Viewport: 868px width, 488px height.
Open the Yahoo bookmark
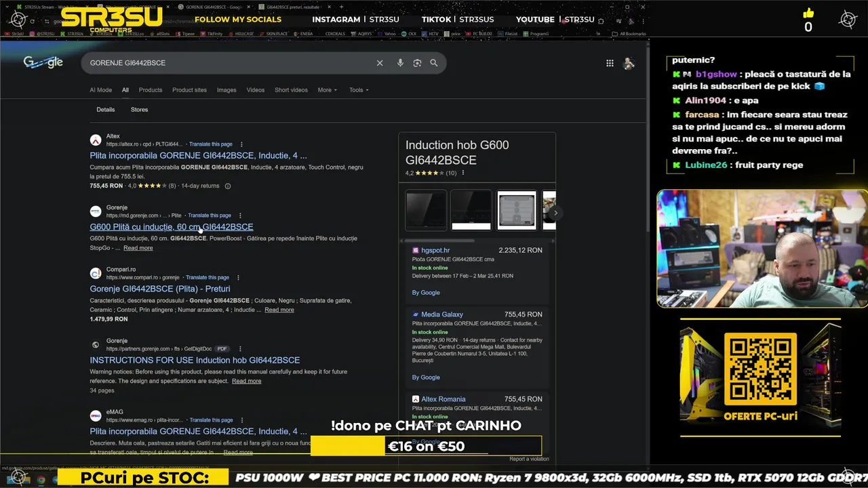(387, 33)
